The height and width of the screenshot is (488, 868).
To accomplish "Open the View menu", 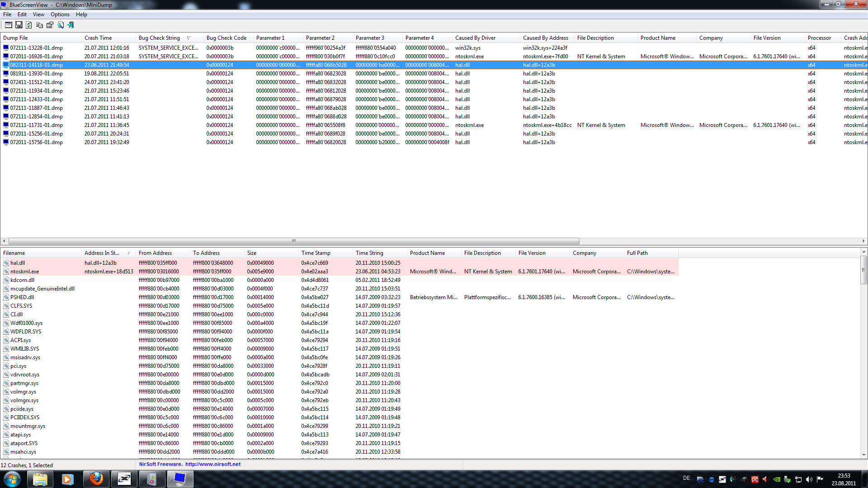I will point(38,14).
